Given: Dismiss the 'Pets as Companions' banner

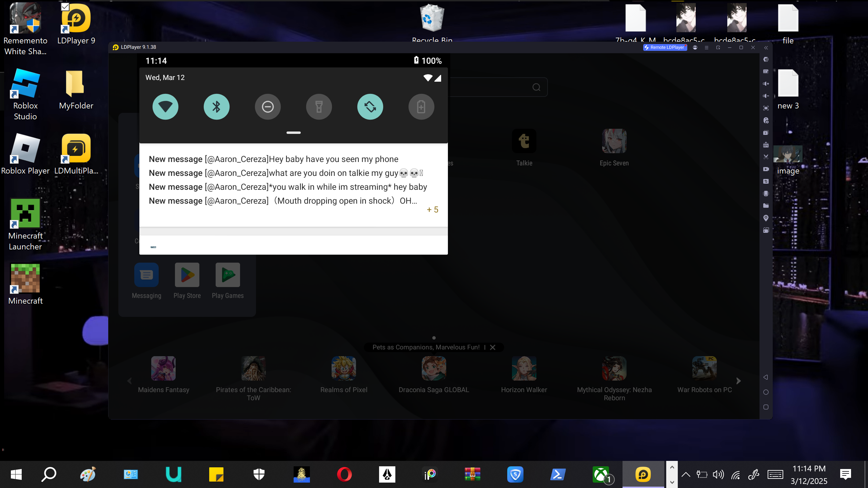Looking at the screenshot, I should pos(493,347).
